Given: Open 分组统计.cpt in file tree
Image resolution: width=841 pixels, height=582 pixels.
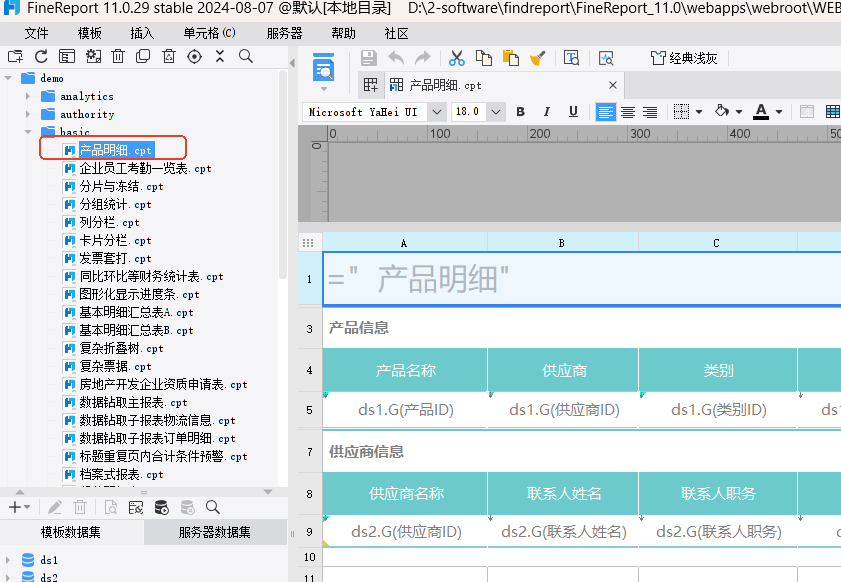Looking at the screenshot, I should click(x=115, y=204).
